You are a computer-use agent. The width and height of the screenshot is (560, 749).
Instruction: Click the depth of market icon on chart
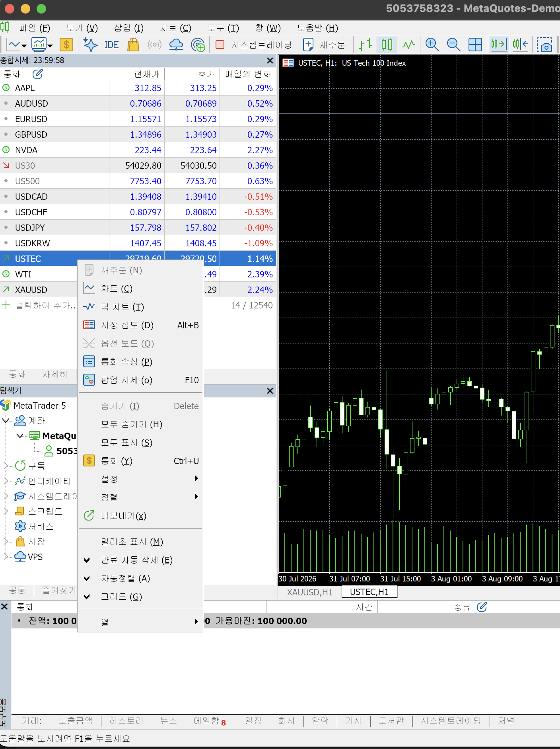pyautogui.click(x=288, y=63)
